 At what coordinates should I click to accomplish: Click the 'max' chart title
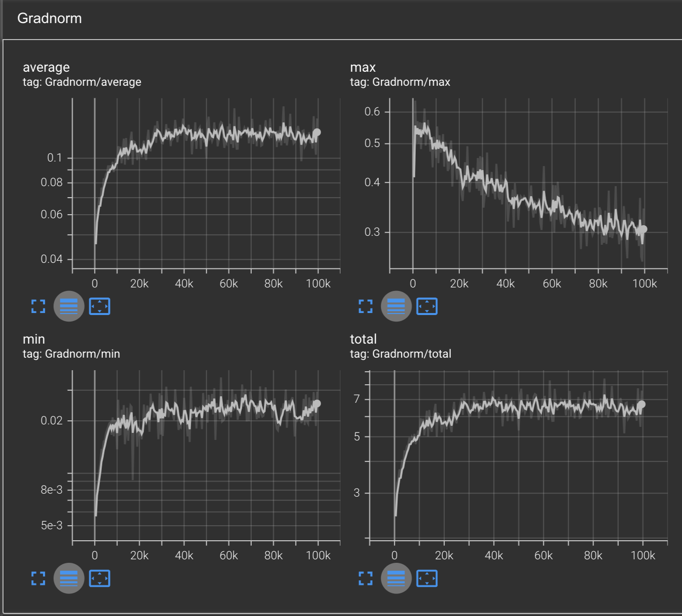pos(363,67)
